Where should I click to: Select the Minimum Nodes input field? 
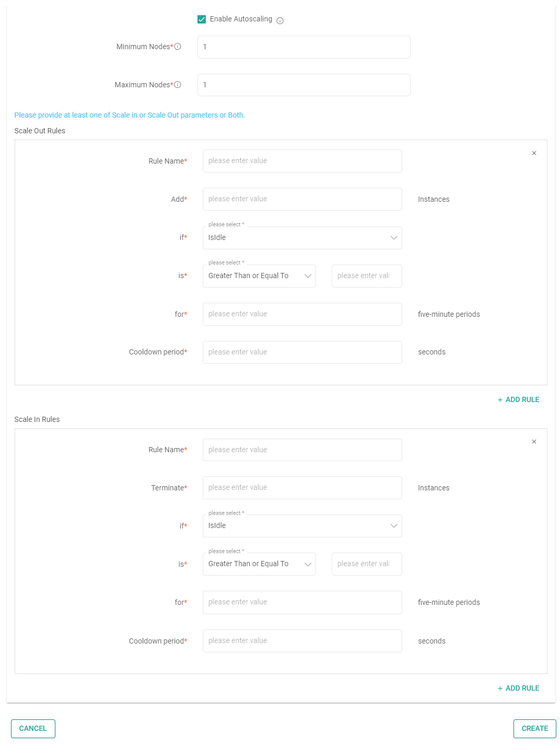(x=304, y=47)
